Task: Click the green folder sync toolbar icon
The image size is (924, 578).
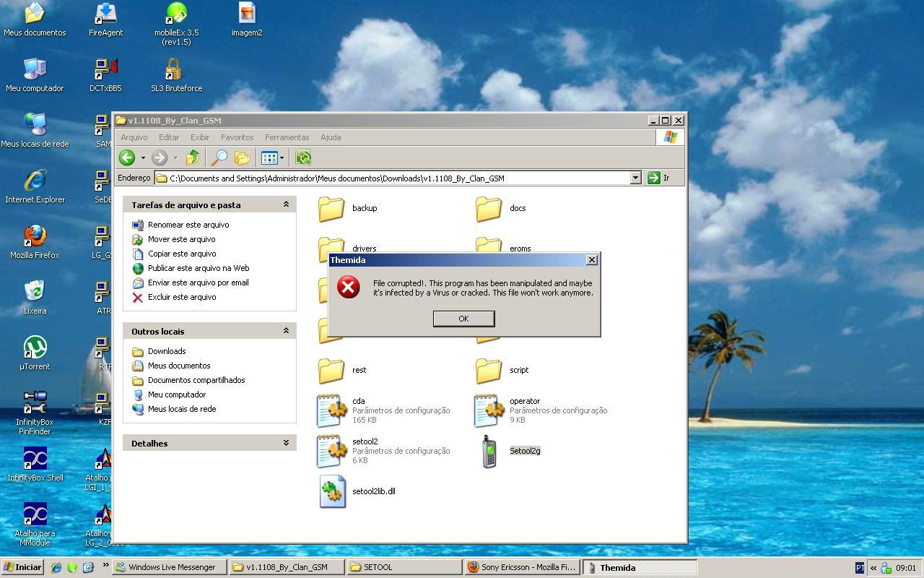Action: pos(303,158)
